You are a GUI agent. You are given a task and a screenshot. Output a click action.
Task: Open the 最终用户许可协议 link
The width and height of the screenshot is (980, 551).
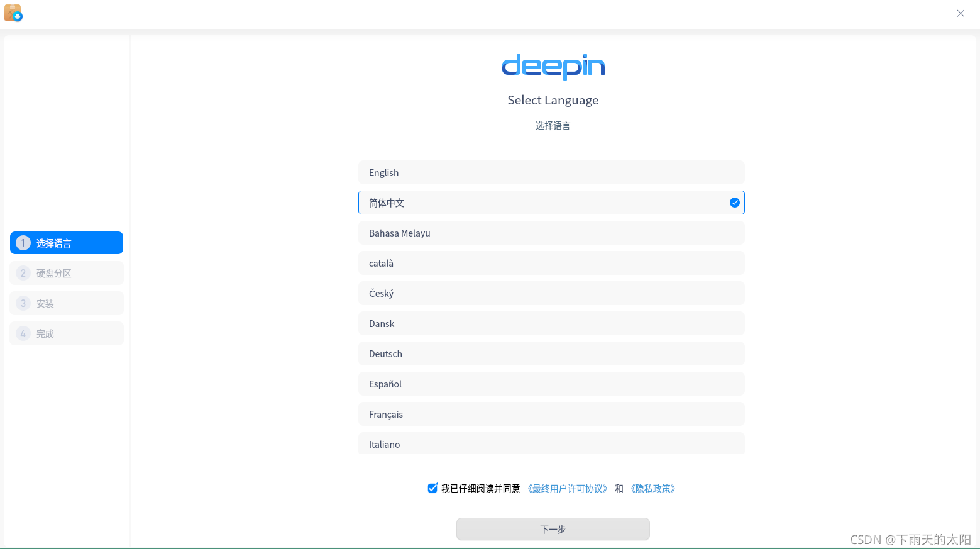(567, 489)
